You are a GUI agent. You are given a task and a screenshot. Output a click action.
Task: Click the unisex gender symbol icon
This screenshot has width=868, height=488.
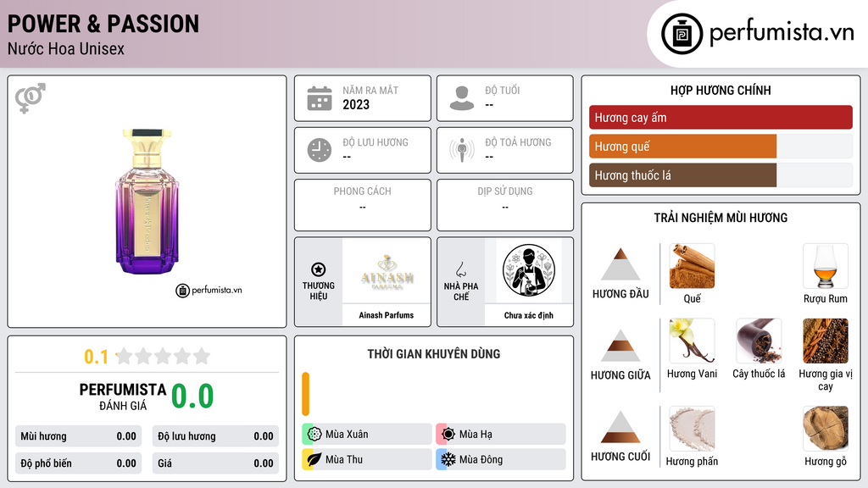pos(31,98)
